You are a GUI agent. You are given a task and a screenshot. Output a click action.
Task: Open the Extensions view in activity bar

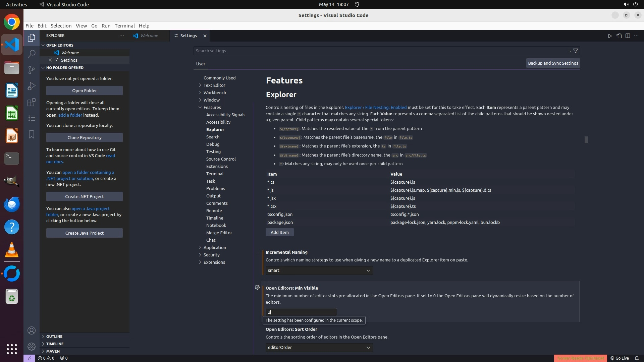[x=32, y=102]
